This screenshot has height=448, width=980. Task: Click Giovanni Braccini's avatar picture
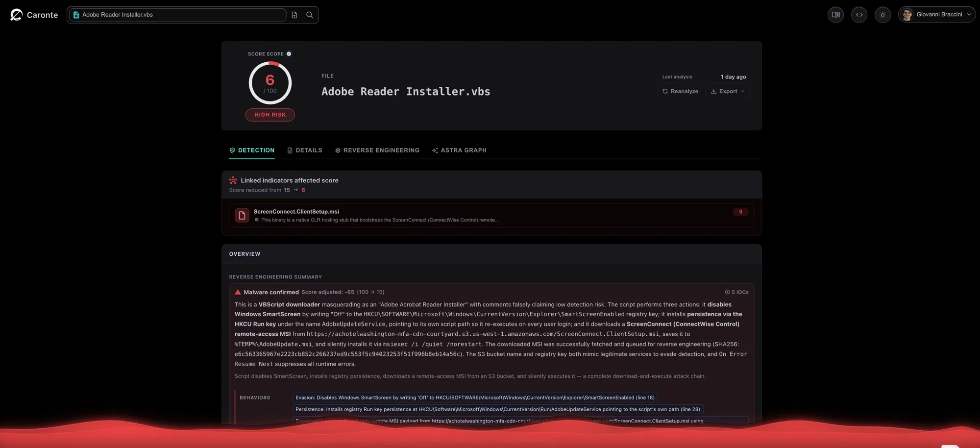[x=907, y=15]
